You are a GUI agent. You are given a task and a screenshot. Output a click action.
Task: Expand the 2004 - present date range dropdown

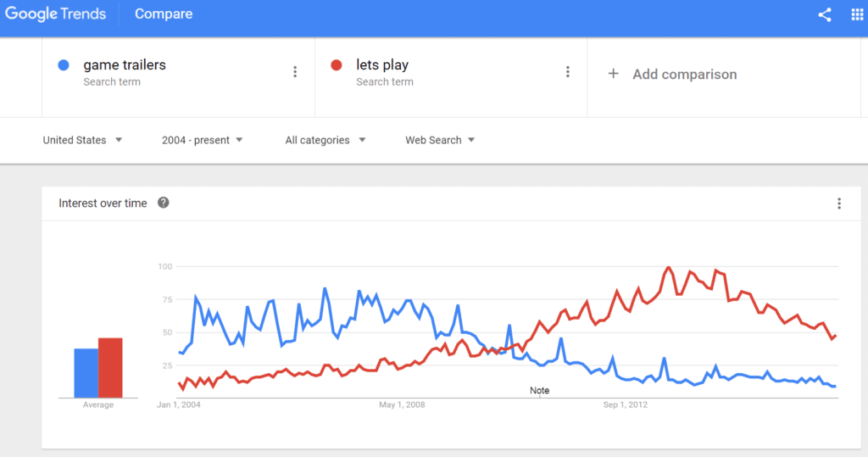tap(202, 140)
